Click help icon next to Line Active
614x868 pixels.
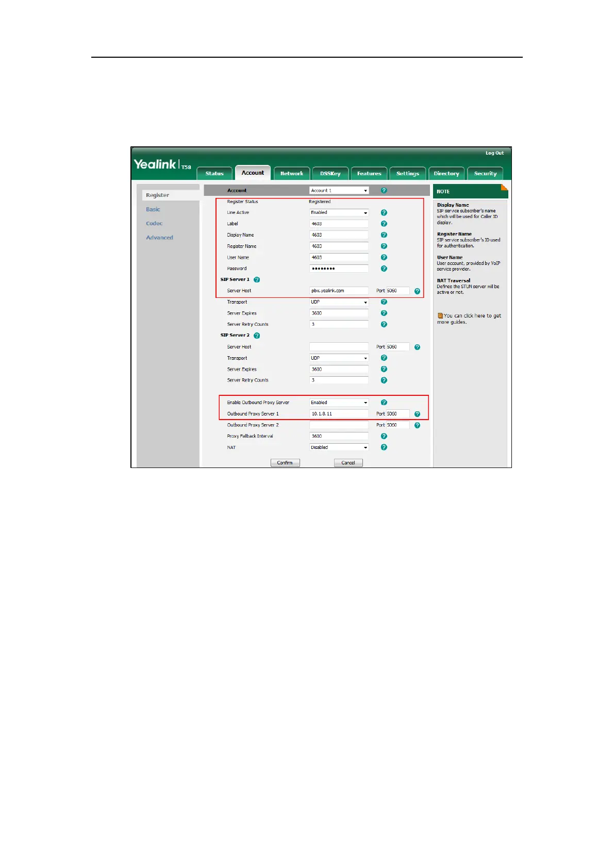[384, 212]
